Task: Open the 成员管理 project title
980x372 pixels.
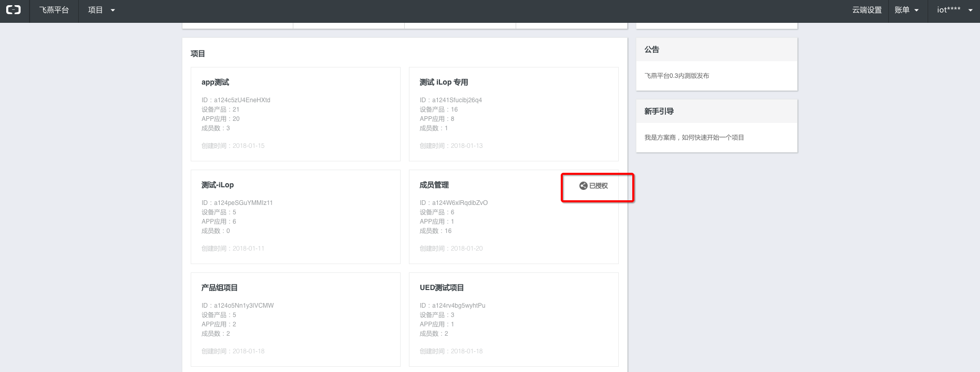Action: tap(434, 185)
